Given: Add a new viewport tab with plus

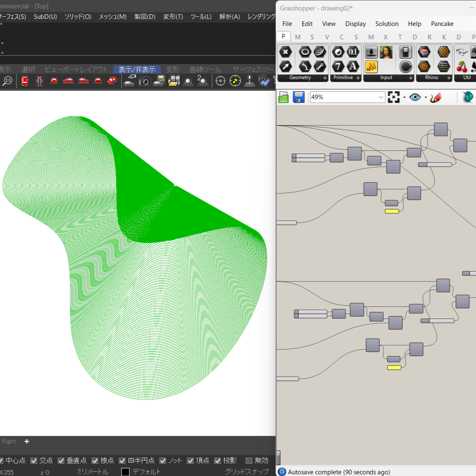Looking at the screenshot, I should (27, 441).
